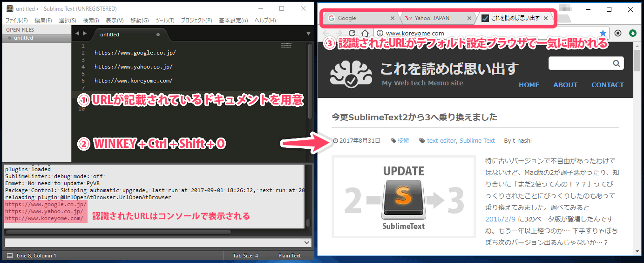Open the ヘルプ(H) menu in Sublime Text
The width and height of the screenshot is (644, 263).
[265, 21]
